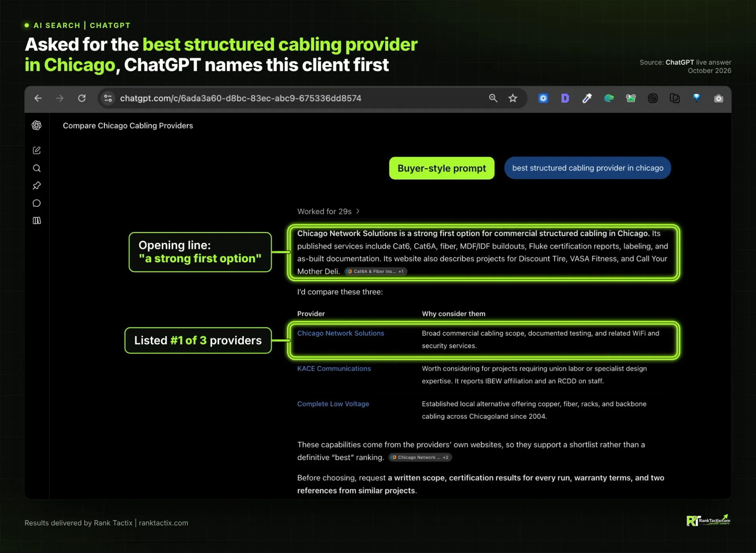Click the 'best structured cabling provider in chicago' message
Viewport: 756px width, 553px height.
(587, 168)
